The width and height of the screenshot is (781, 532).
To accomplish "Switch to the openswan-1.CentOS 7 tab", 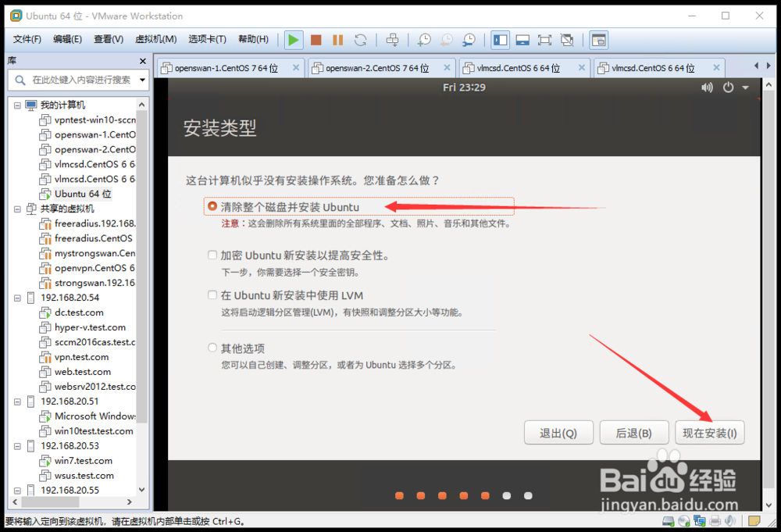I will click(230, 68).
